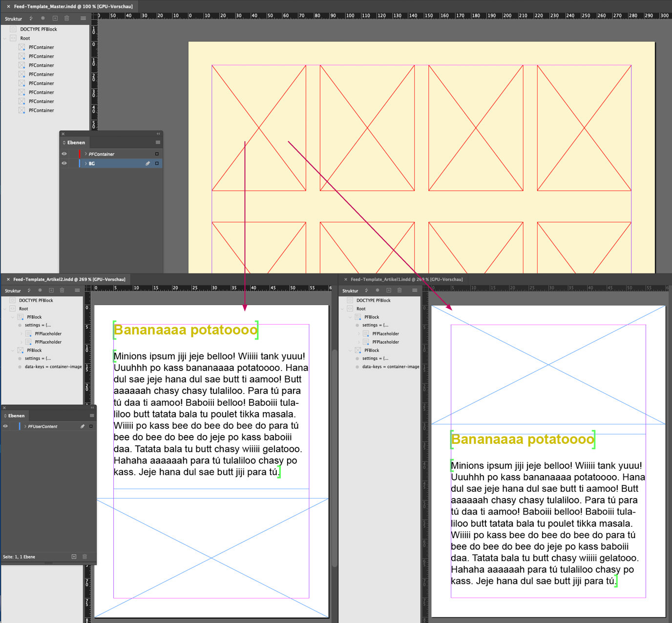Hide the PFUserContent layer
This screenshot has width=672, height=623.
point(5,426)
